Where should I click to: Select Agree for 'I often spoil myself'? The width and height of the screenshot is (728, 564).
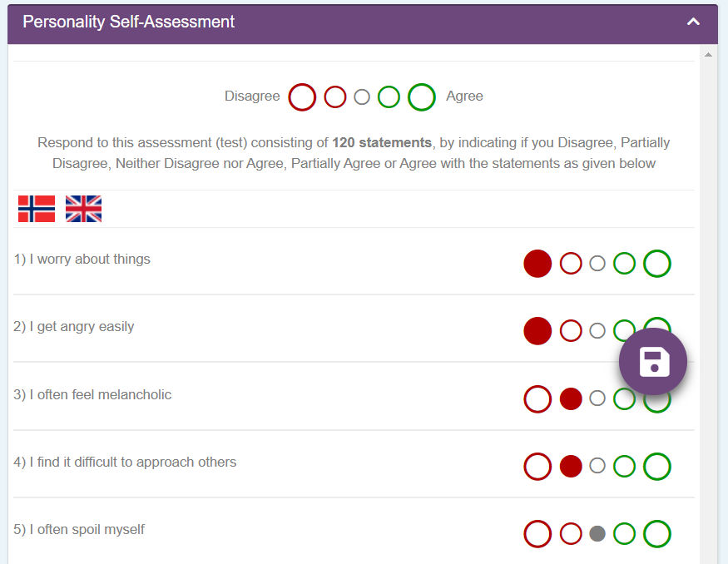coord(657,533)
